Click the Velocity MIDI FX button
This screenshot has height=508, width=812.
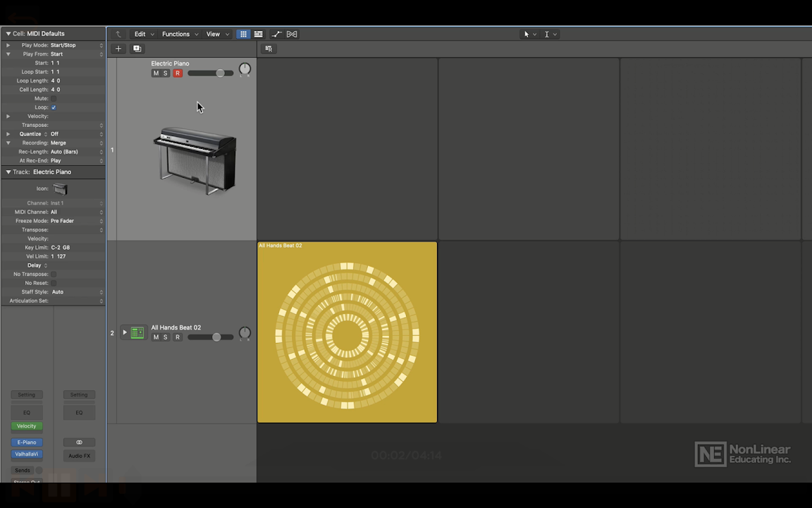26,426
